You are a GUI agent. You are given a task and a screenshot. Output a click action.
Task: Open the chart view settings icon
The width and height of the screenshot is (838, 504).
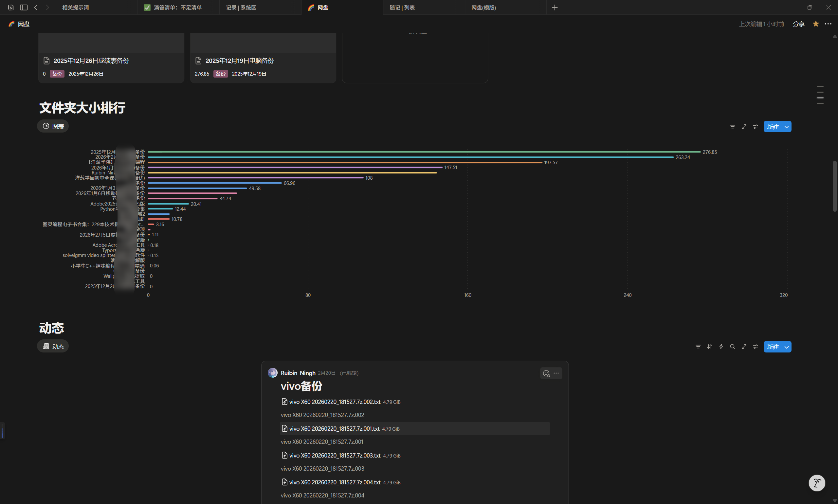(x=756, y=127)
